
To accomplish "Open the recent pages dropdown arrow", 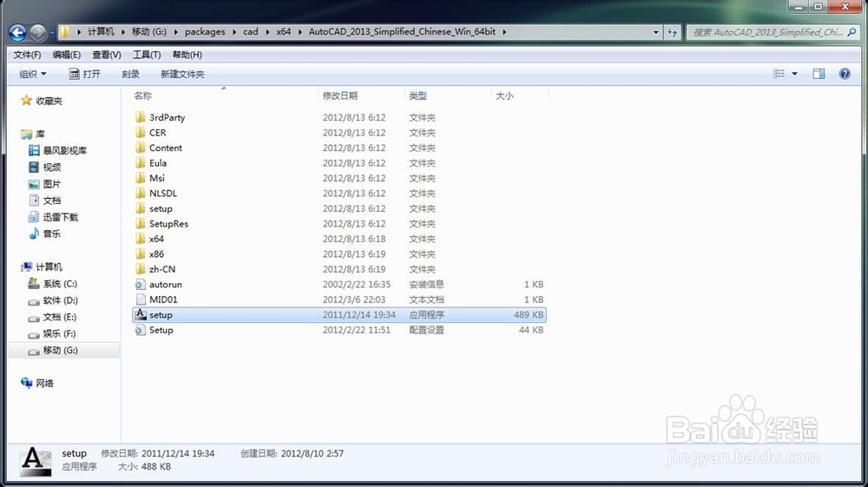I will [52, 33].
